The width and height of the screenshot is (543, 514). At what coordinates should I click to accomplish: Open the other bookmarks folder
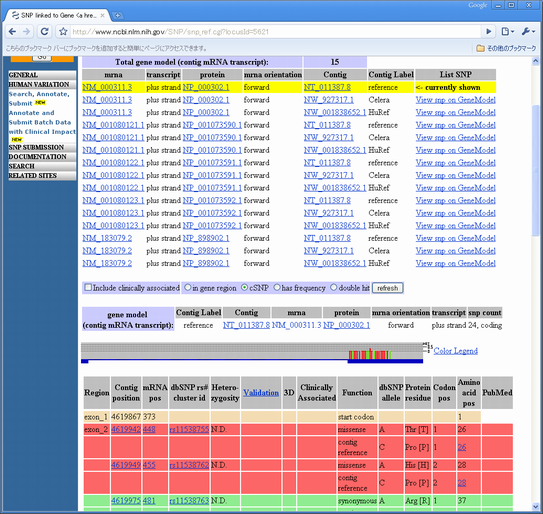coord(506,48)
